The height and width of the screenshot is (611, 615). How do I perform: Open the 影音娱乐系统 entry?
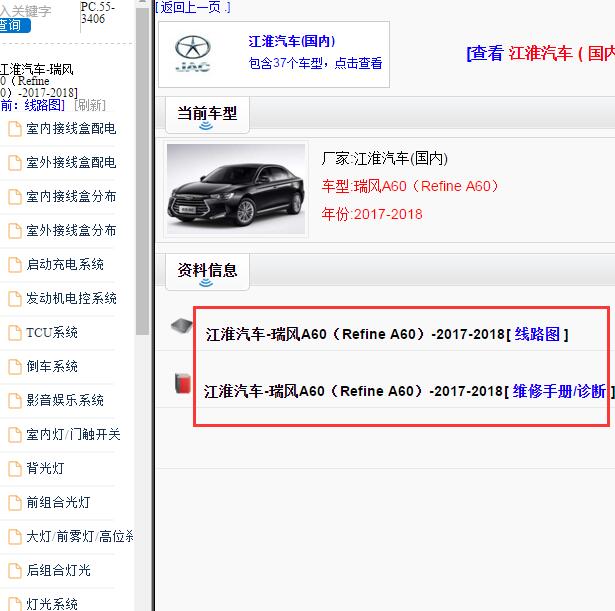pos(65,400)
